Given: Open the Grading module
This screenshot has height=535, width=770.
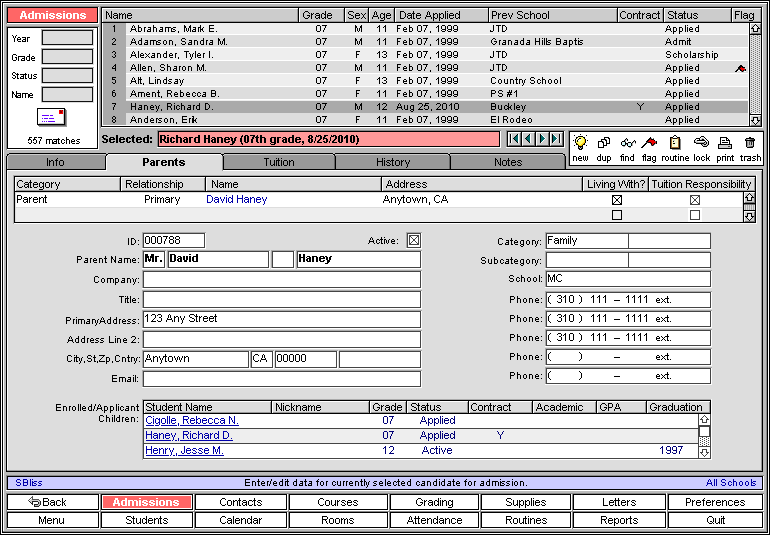Looking at the screenshot, I should pyautogui.click(x=434, y=502).
